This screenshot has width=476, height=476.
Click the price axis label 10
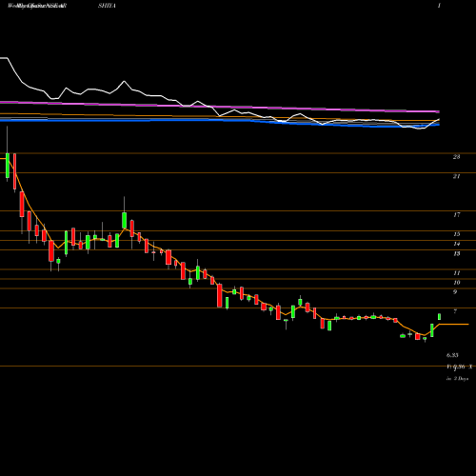(x=456, y=283)
